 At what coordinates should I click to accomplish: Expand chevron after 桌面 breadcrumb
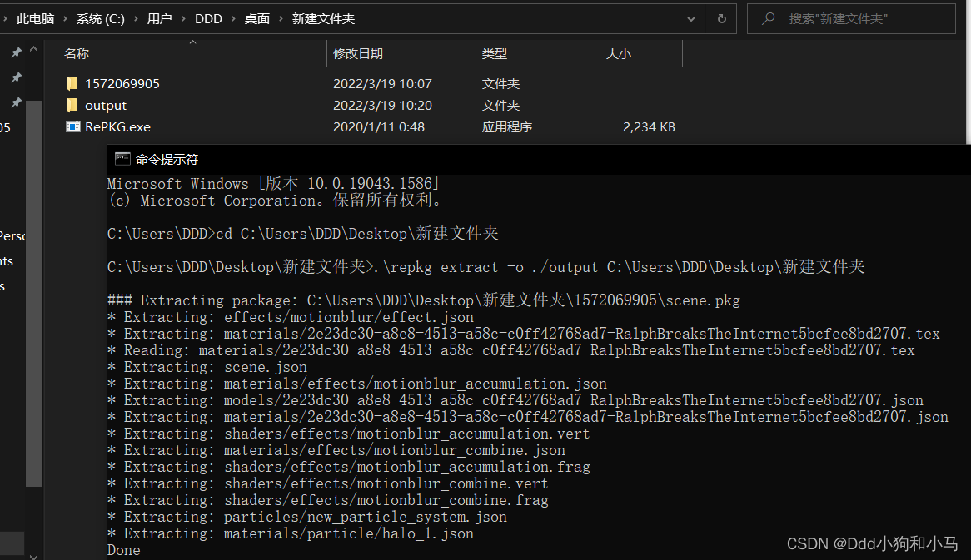click(281, 19)
